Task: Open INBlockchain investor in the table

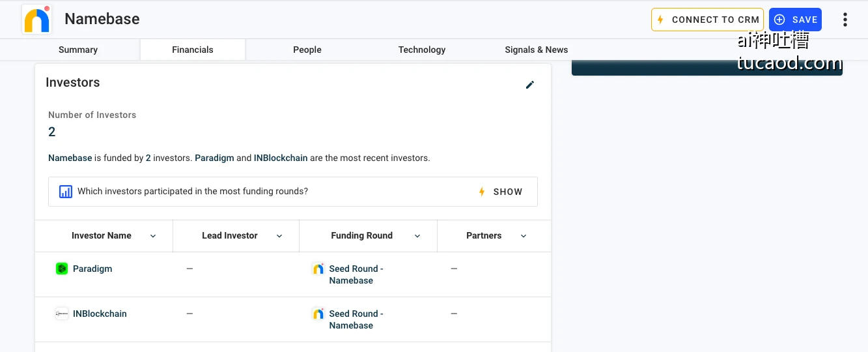Action: pos(100,314)
